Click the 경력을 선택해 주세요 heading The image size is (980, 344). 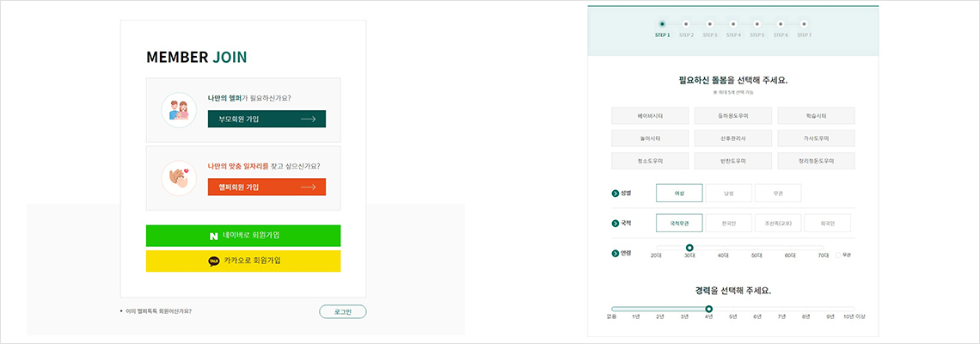click(x=733, y=291)
